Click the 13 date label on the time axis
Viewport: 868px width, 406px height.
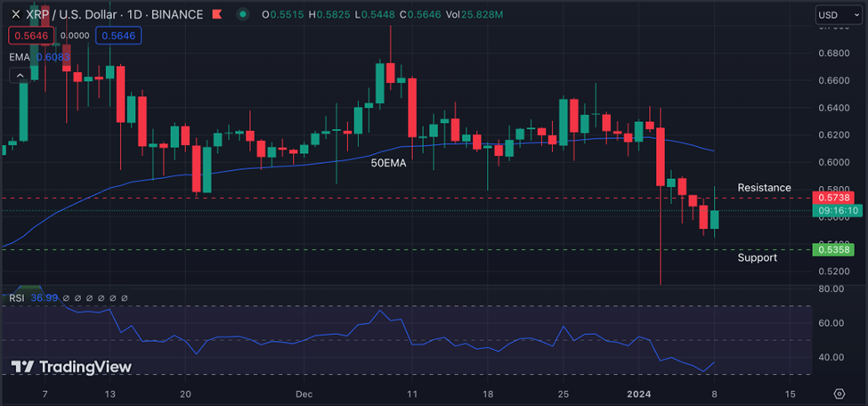click(110, 394)
